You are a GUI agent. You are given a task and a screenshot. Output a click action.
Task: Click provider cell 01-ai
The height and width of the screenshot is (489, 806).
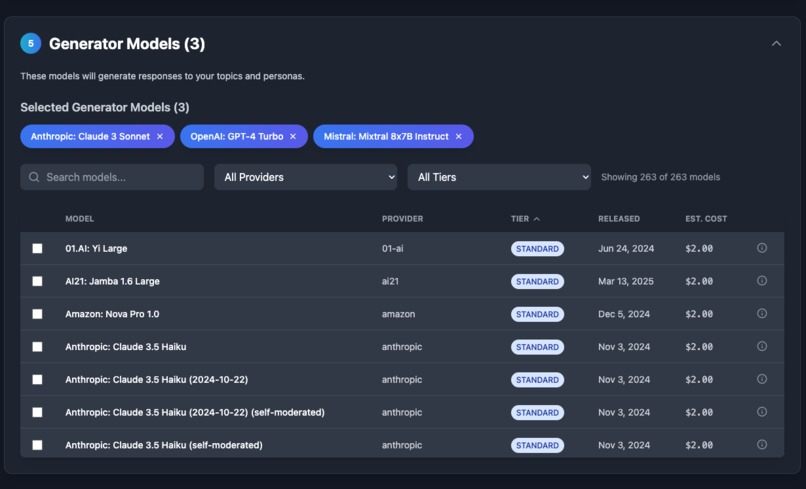392,248
